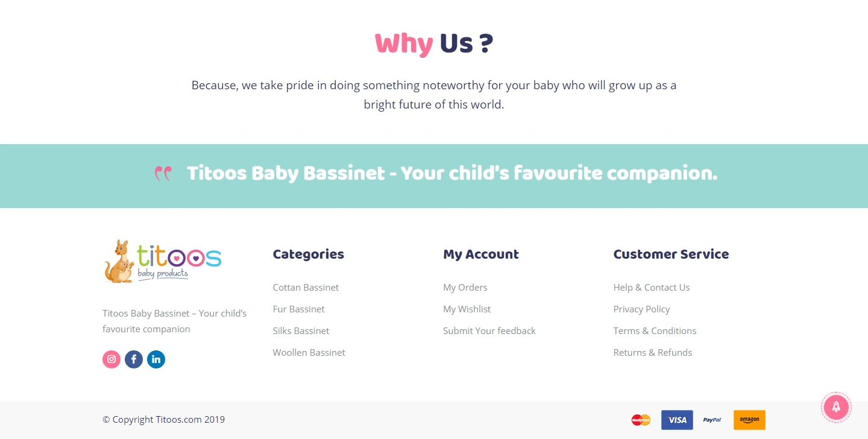Click the Titoos kangaroo footer logo
Viewport: 868px width, 439px height.
pos(163,261)
